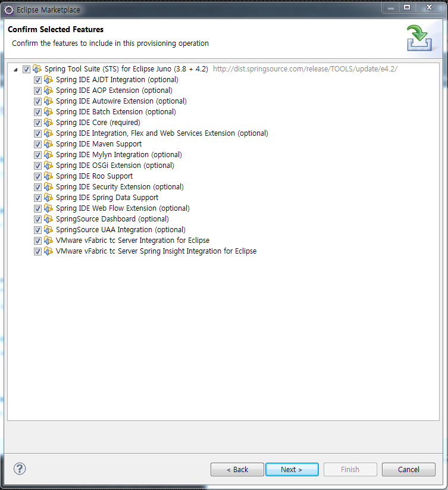Select Spring IDE Mylyn Integration label
Screen dimensions: 448x490
click(119, 155)
